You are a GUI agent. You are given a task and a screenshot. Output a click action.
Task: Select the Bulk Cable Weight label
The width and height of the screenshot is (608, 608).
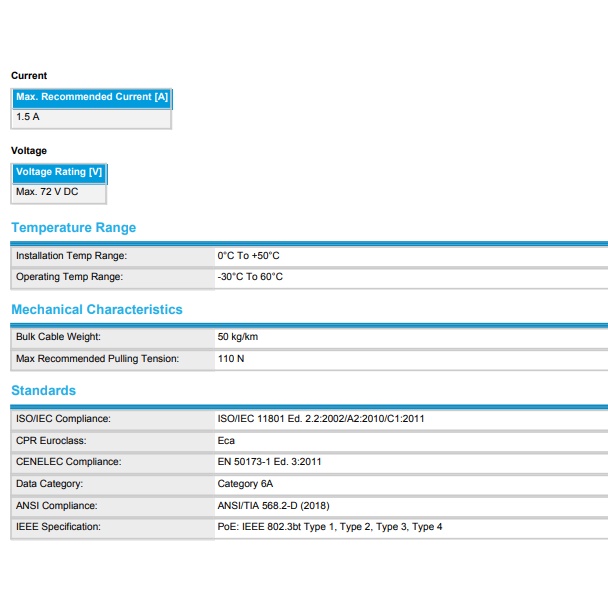tap(58, 337)
